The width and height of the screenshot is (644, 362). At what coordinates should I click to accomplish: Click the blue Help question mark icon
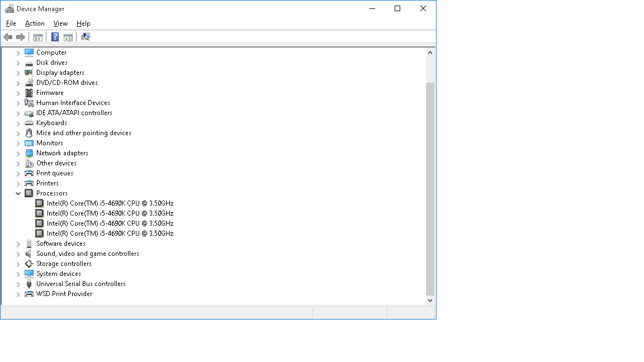[x=55, y=37]
